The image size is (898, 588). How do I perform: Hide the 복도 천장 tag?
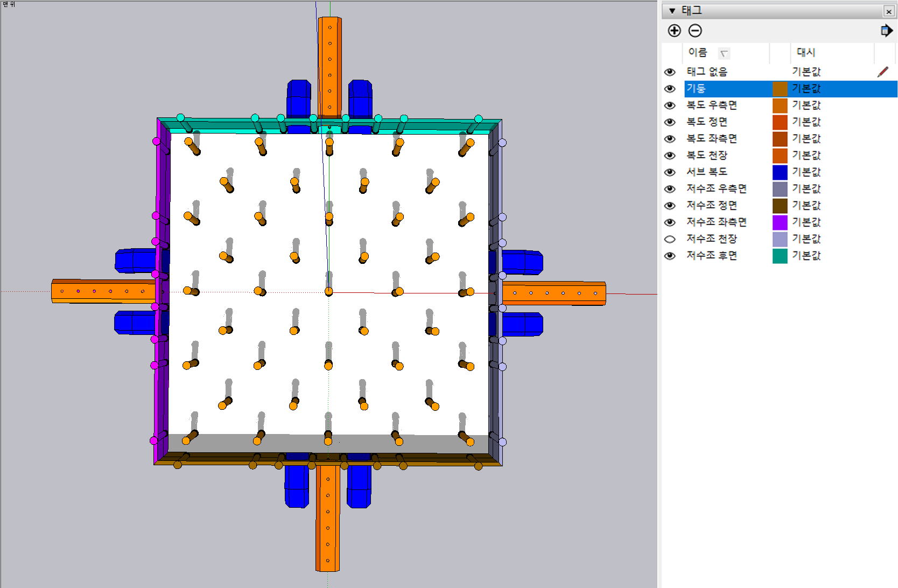[670, 156]
